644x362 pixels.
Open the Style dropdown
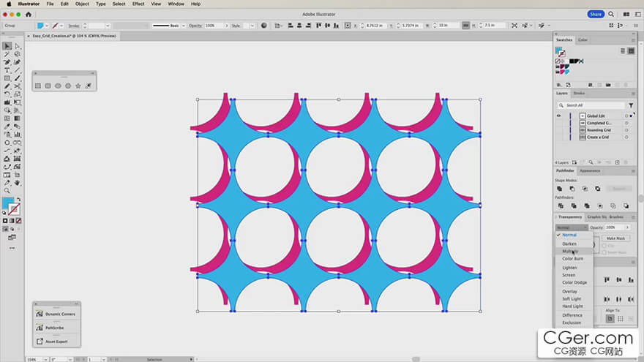click(252, 26)
